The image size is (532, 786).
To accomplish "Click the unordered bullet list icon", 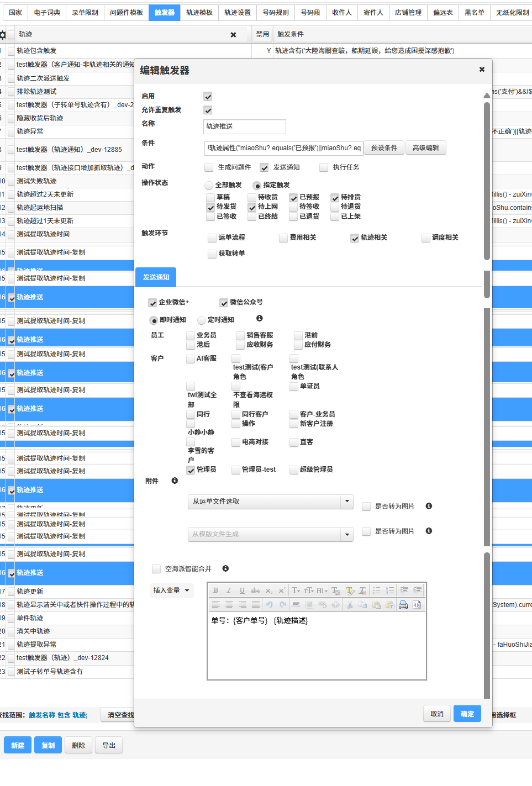I will pyautogui.click(x=377, y=590).
